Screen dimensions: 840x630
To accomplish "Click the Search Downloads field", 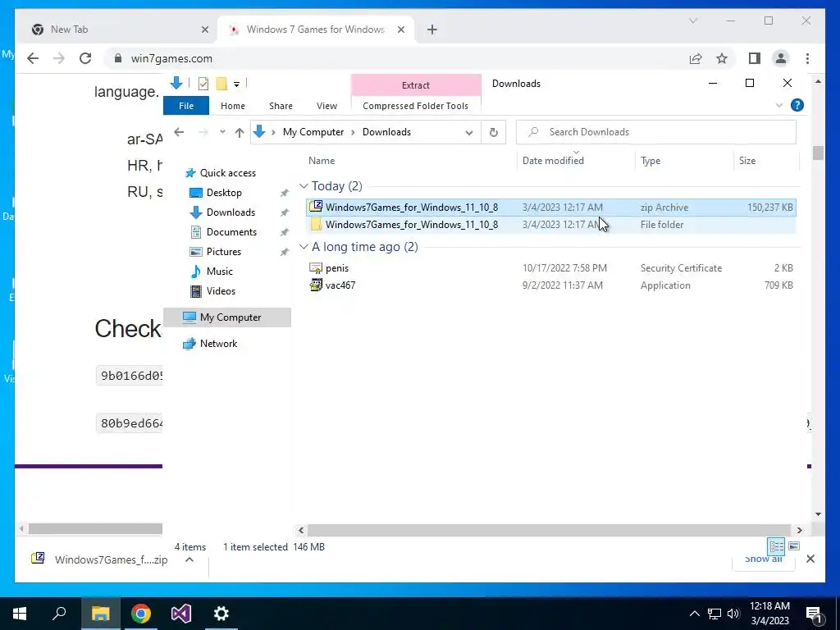I will click(655, 132).
